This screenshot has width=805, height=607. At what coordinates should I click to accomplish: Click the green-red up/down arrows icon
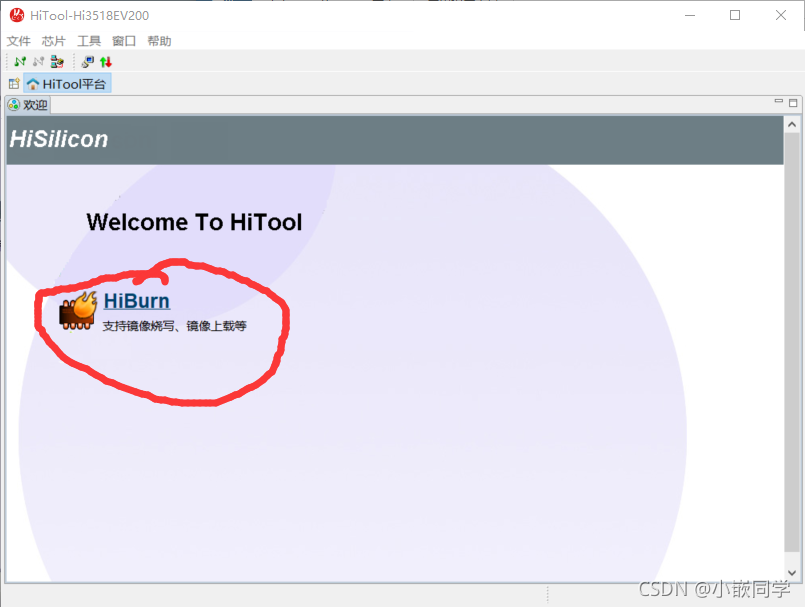(x=106, y=62)
